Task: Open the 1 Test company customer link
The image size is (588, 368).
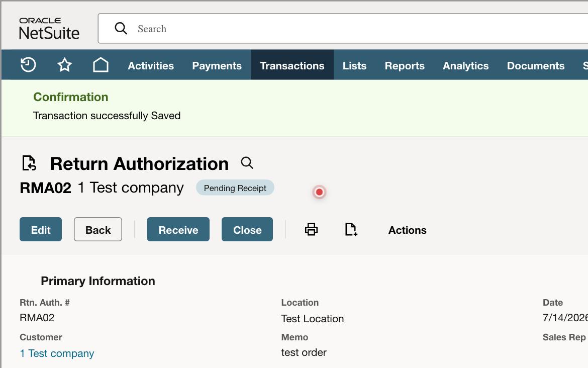Action: [x=57, y=353]
